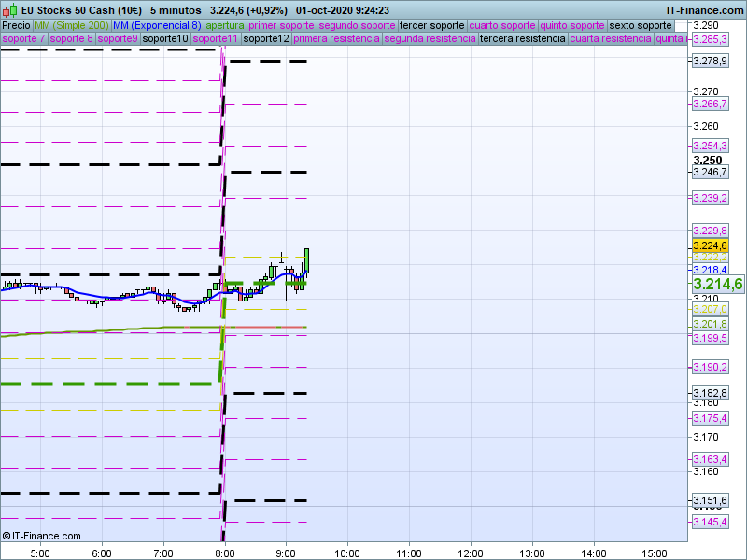Click the 3.285,3 magenta price tag
The width and height of the screenshot is (747, 560).
710,39
